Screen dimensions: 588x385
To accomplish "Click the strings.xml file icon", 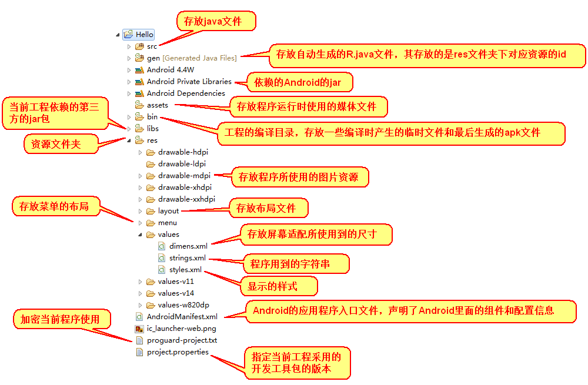I will click(162, 258).
